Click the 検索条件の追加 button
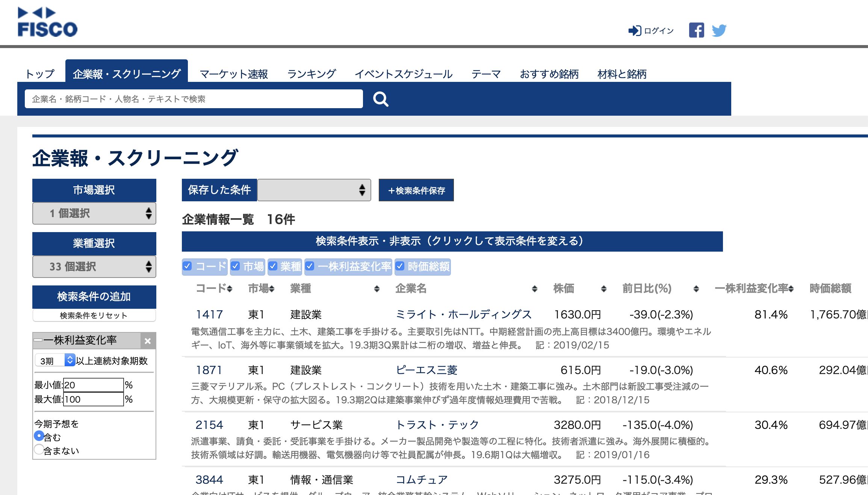Screen dimensions: 868x495 pos(94,297)
